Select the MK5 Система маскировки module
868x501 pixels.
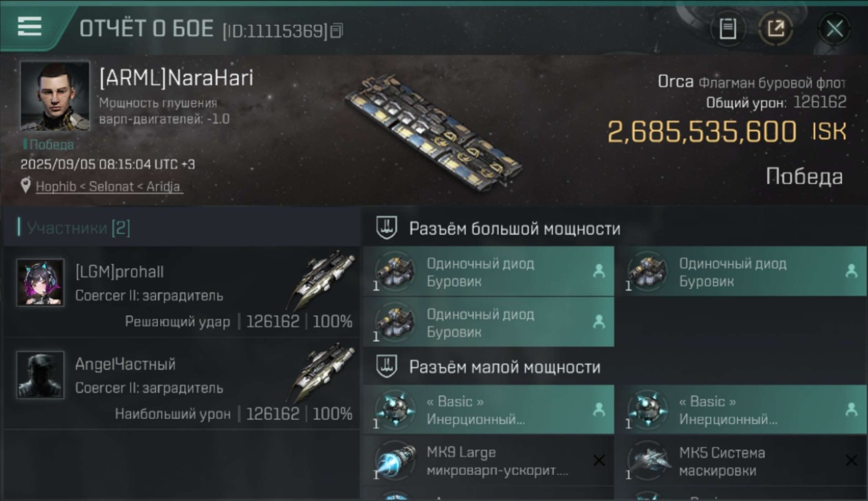click(x=741, y=461)
